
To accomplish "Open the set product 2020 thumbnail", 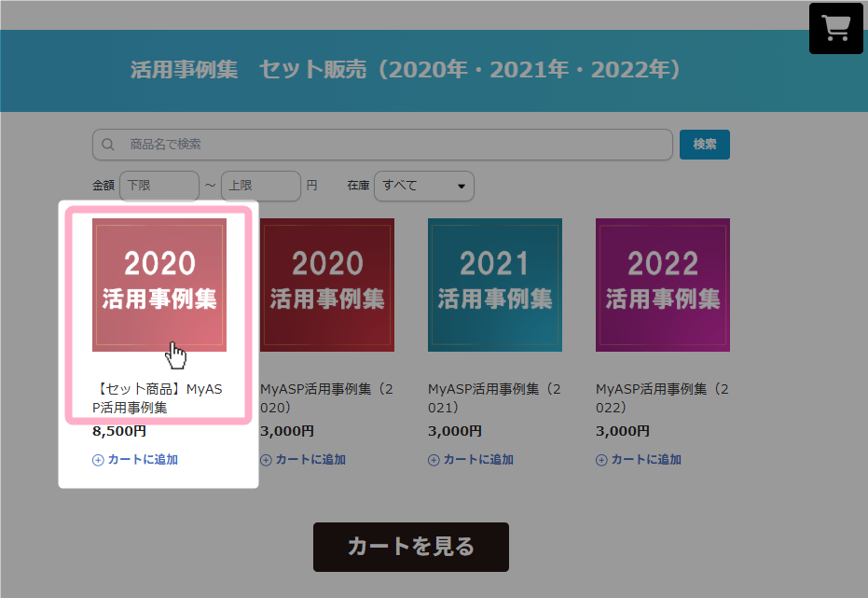I will (159, 285).
